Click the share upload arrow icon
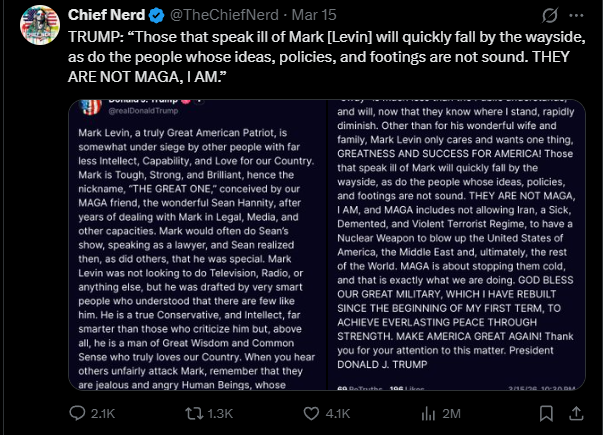This screenshot has width=603, height=435. [578, 413]
